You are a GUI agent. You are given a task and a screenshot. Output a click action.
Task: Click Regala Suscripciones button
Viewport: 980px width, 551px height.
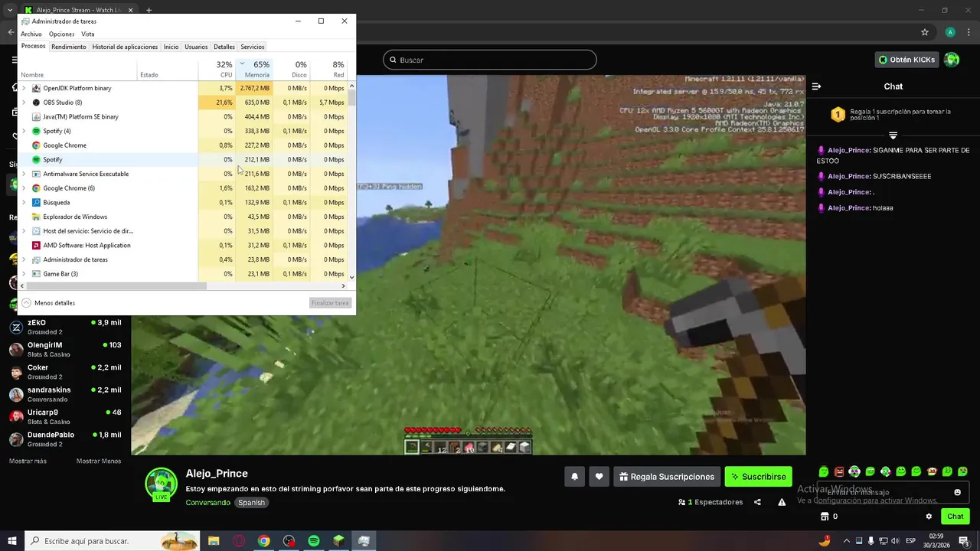tap(667, 477)
